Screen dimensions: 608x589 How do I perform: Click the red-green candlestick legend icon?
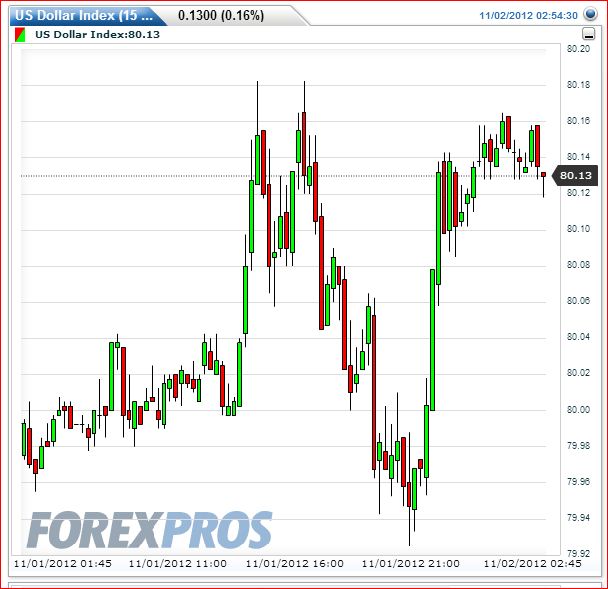20,35
